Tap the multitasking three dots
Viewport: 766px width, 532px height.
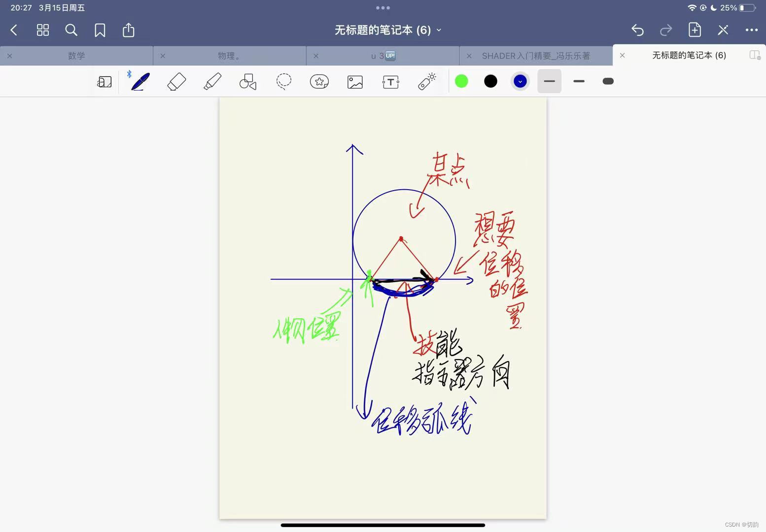pyautogui.click(x=383, y=8)
